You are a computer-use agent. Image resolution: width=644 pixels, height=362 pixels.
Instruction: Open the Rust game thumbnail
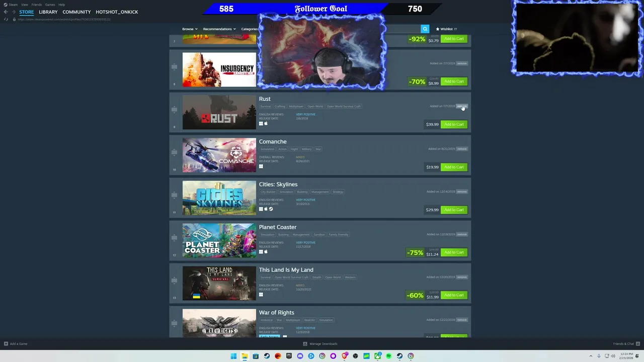click(219, 113)
